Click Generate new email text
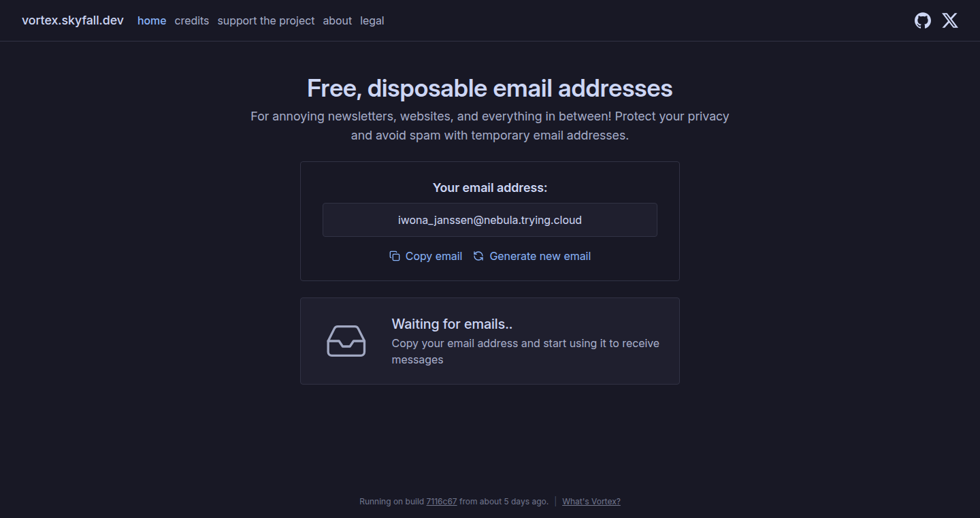The height and width of the screenshot is (518, 980). click(x=540, y=256)
